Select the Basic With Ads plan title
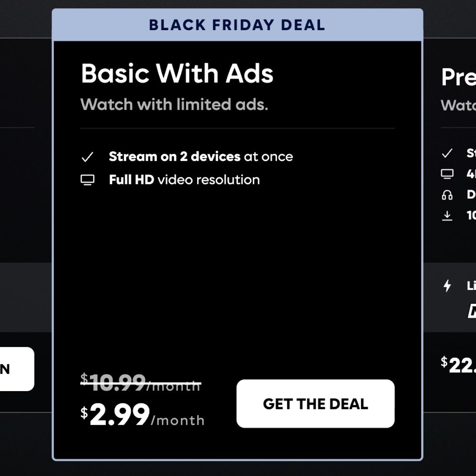This screenshot has width=476, height=476. point(177,74)
